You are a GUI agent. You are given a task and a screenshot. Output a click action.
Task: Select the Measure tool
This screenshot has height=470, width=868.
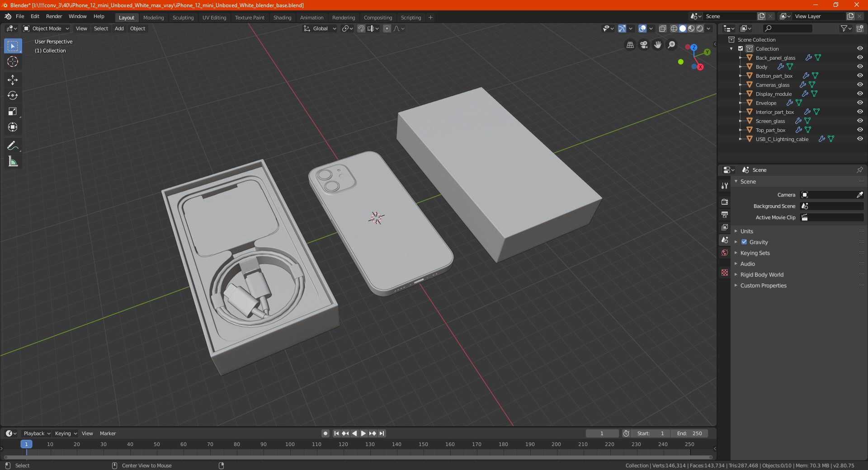(13, 161)
